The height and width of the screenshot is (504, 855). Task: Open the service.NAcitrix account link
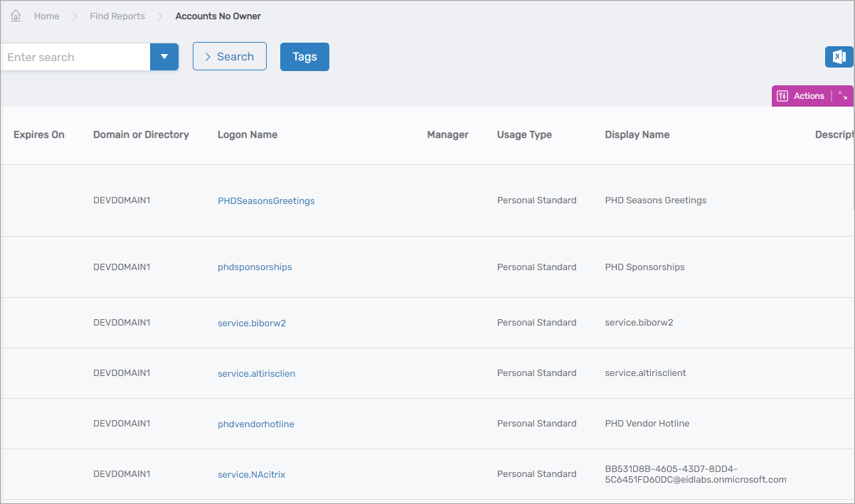251,474
